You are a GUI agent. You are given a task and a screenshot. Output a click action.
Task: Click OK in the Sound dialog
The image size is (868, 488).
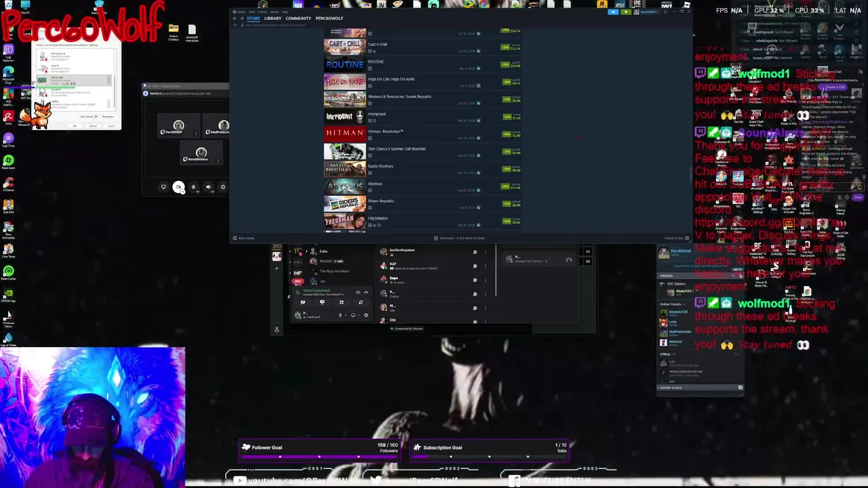click(x=75, y=126)
